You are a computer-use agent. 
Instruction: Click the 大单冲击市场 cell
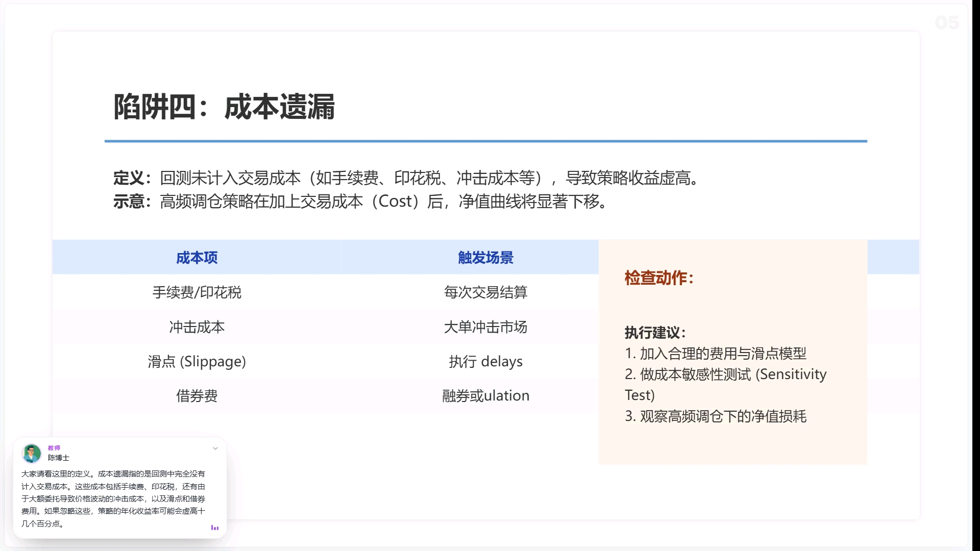(485, 327)
